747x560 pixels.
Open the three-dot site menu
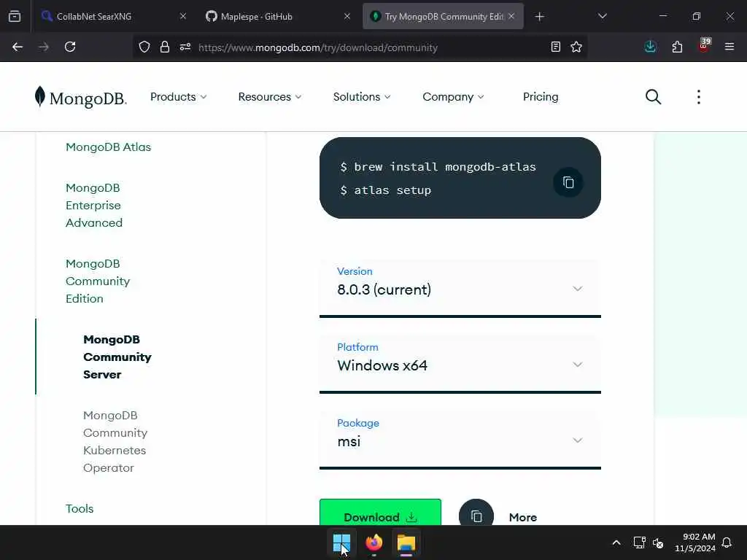[698, 97]
